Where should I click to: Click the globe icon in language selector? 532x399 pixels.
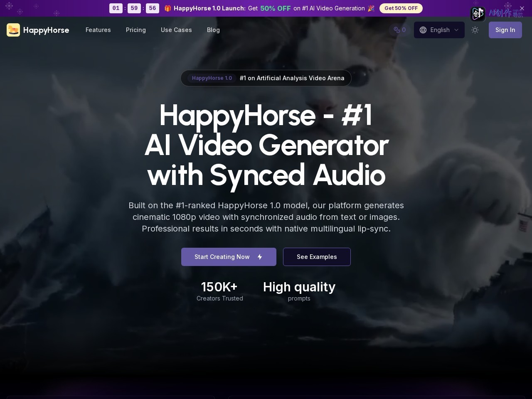point(423,30)
